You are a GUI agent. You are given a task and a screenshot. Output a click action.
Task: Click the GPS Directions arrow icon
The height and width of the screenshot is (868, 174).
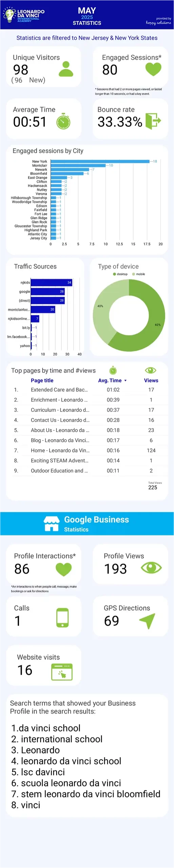click(148, 620)
